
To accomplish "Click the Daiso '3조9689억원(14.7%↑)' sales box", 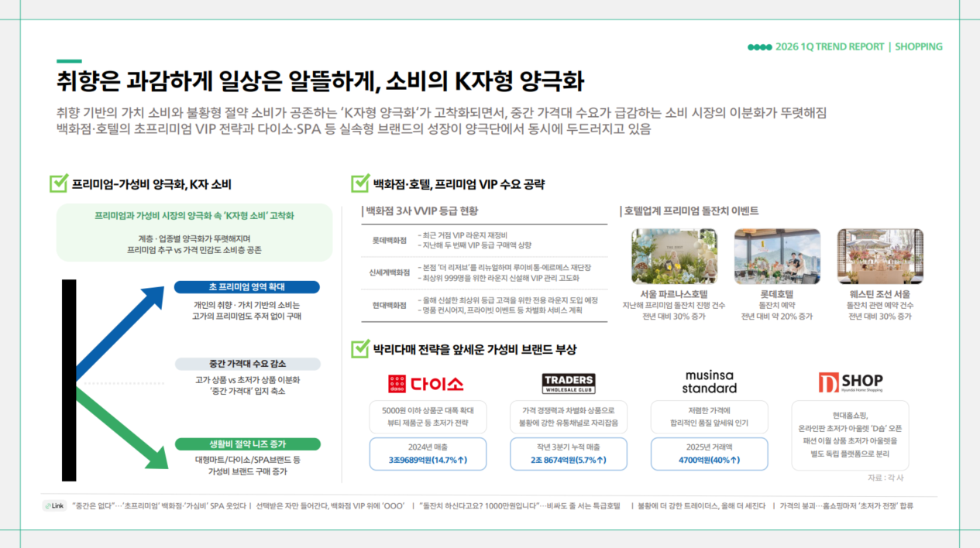I will 428,454.
